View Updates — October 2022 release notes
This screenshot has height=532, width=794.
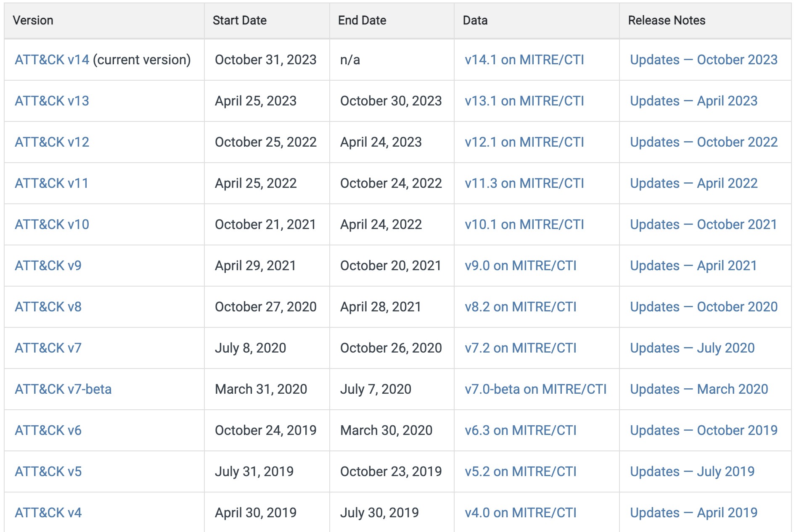pyautogui.click(x=704, y=142)
